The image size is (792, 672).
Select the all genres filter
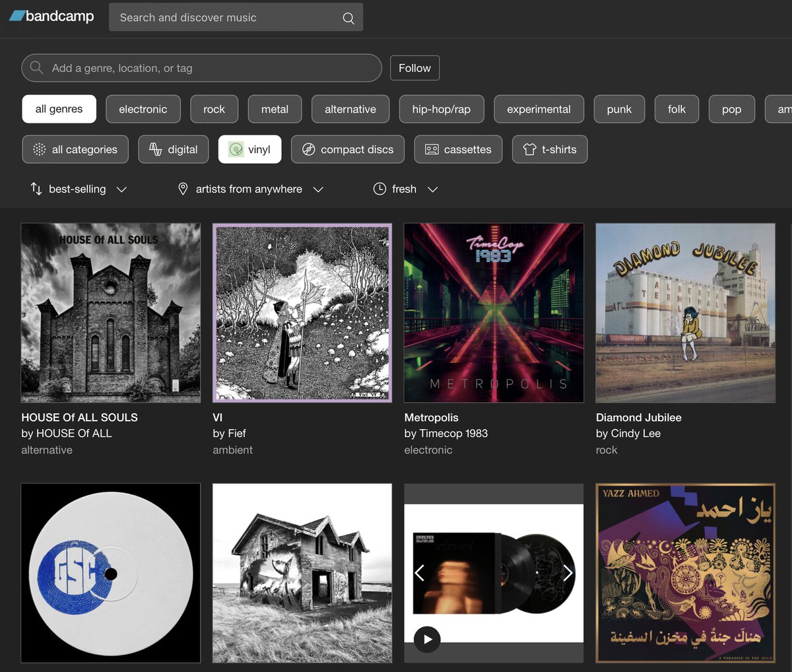pos(59,109)
